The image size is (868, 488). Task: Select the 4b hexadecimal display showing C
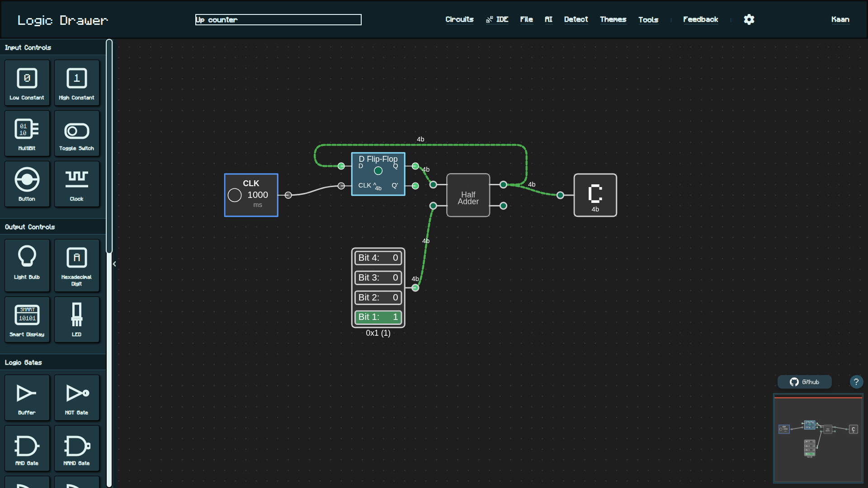click(x=595, y=195)
